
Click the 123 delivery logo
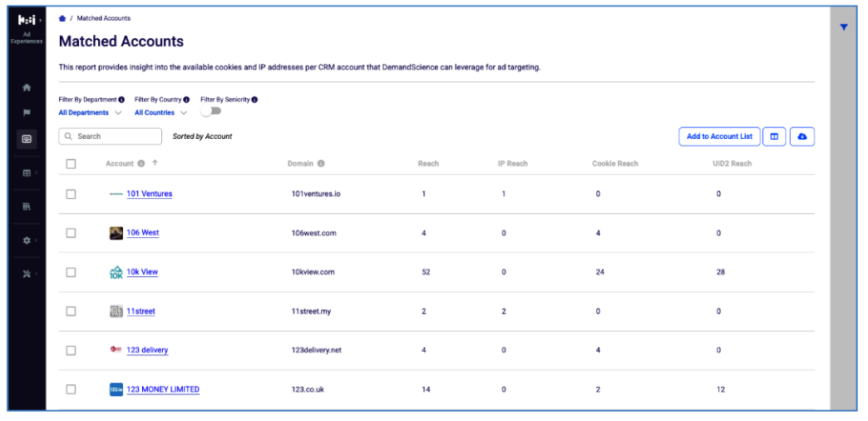[116, 349]
